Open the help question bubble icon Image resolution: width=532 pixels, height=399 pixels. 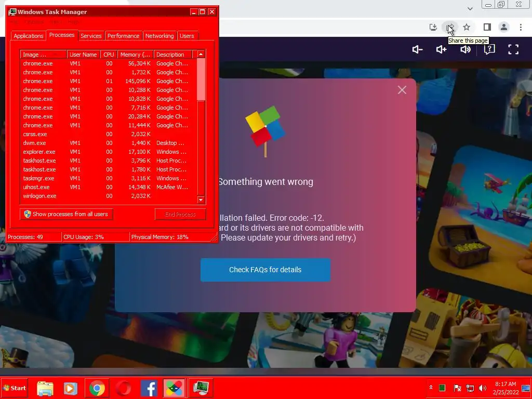(489, 49)
